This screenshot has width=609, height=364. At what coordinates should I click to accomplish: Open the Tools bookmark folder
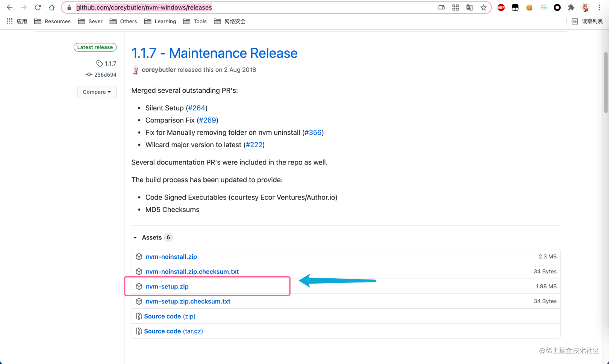point(195,21)
